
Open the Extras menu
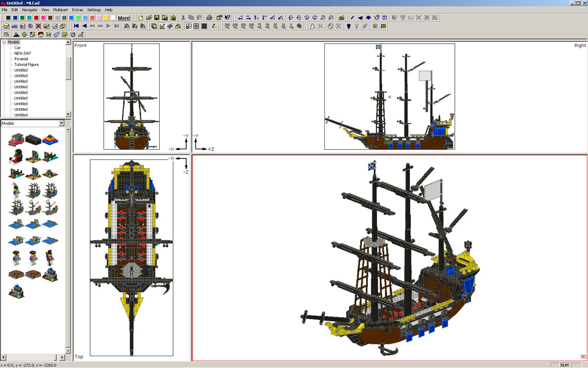(77, 10)
